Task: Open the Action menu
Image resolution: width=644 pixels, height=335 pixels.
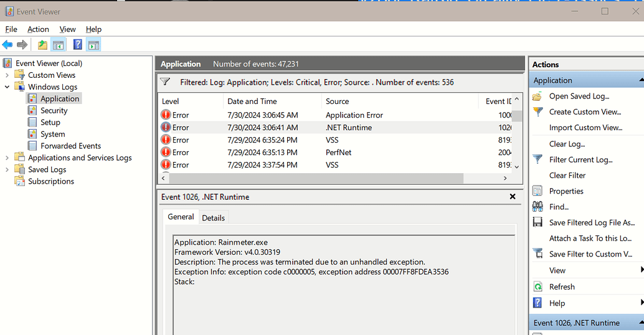Action: (x=38, y=29)
